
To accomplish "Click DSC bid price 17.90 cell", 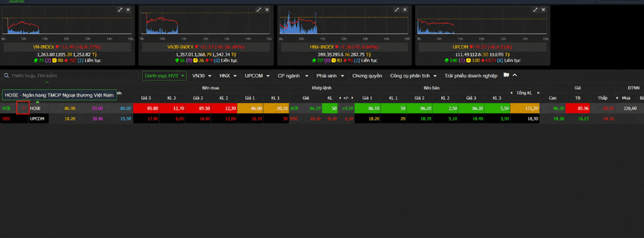I will pos(146,118).
